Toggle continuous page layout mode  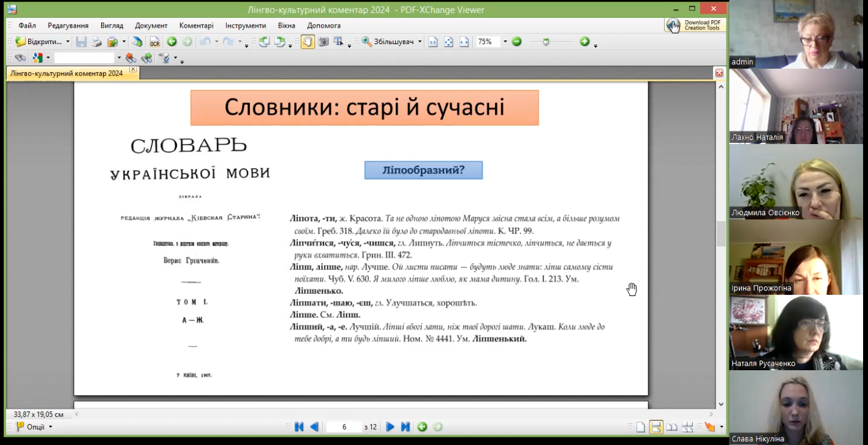(x=655, y=427)
